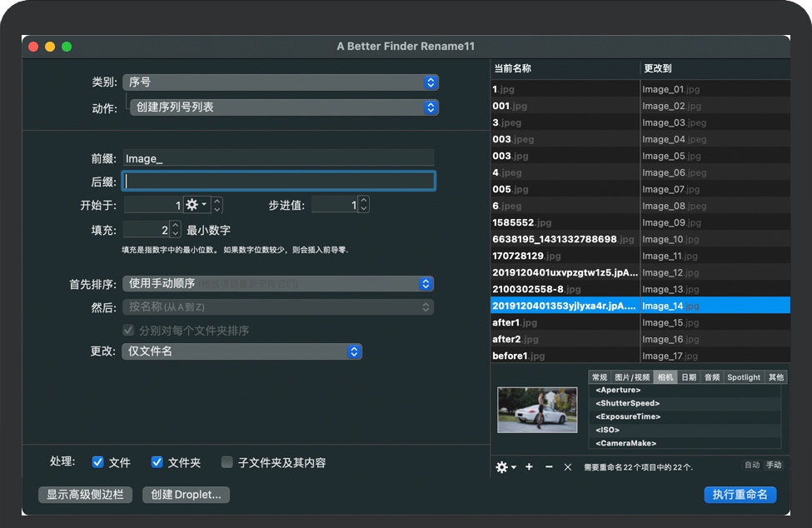Click the 执行重命名 button

740,495
